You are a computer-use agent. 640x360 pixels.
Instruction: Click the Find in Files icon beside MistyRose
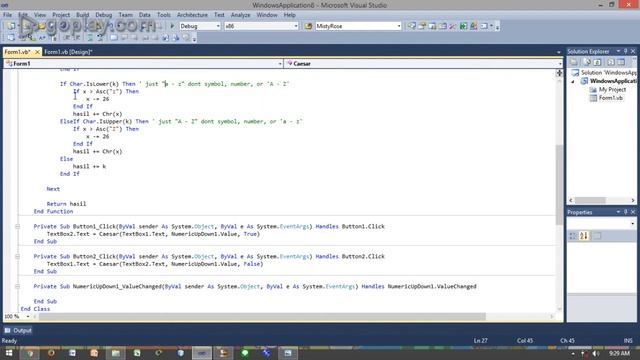pyautogui.click(x=308, y=26)
